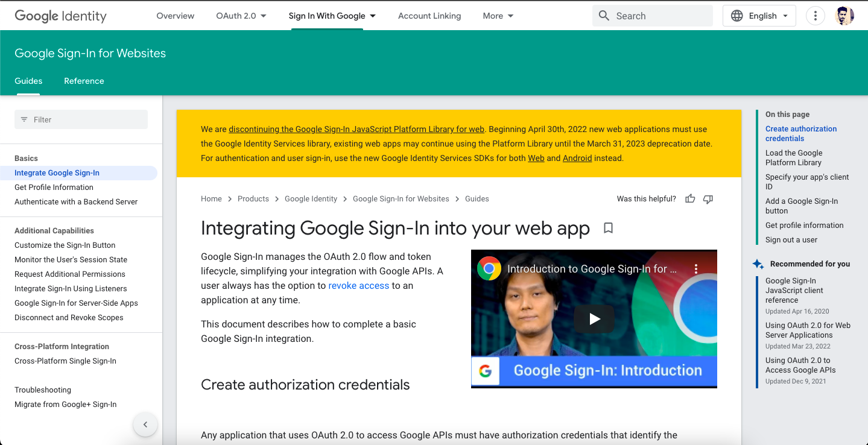Open Migrate from Google+ Sign-In

(65, 405)
